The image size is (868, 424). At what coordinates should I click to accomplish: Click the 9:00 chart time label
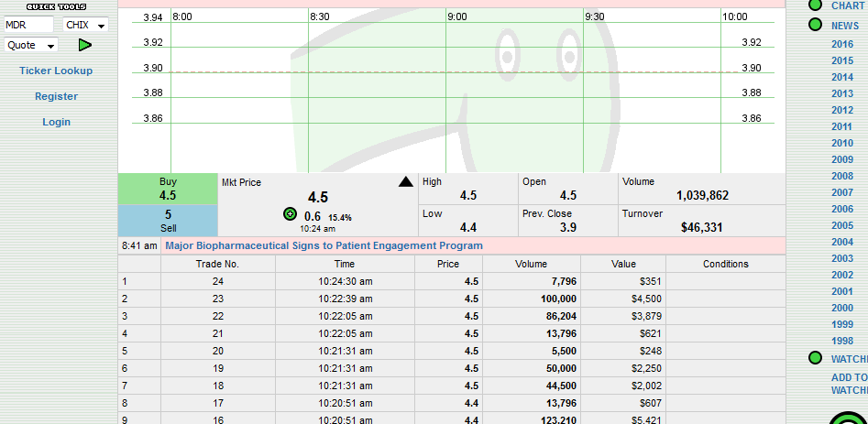click(x=456, y=16)
